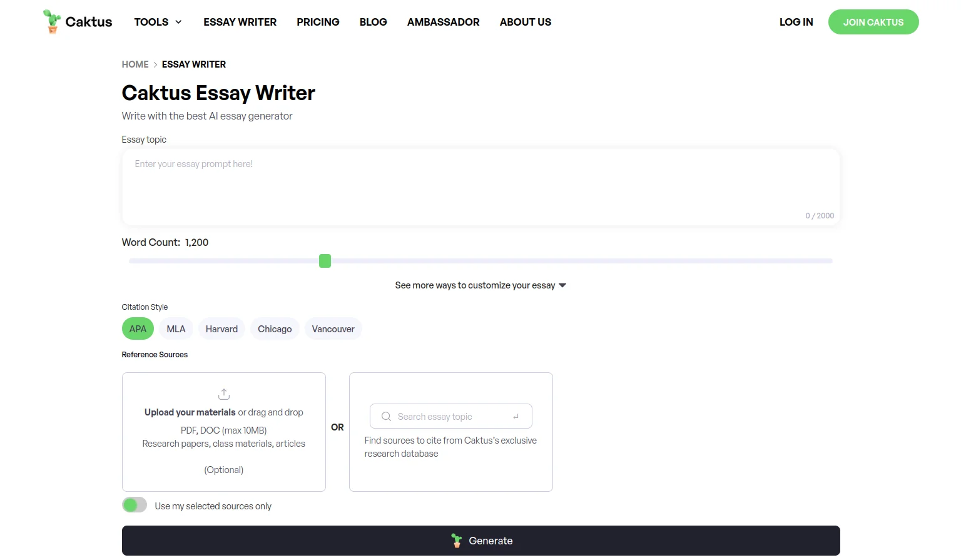Go to Blog in the navigation bar
The height and width of the screenshot is (560, 961).
tap(373, 22)
